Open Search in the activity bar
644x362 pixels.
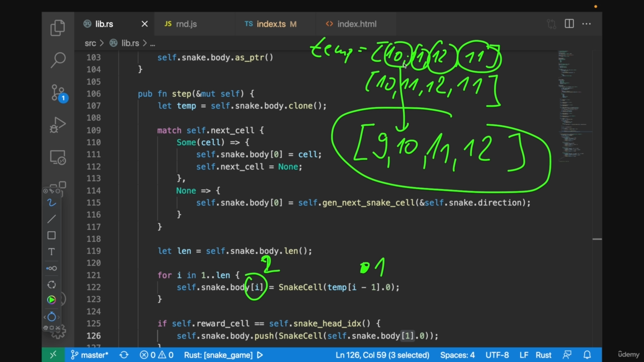pyautogui.click(x=58, y=60)
